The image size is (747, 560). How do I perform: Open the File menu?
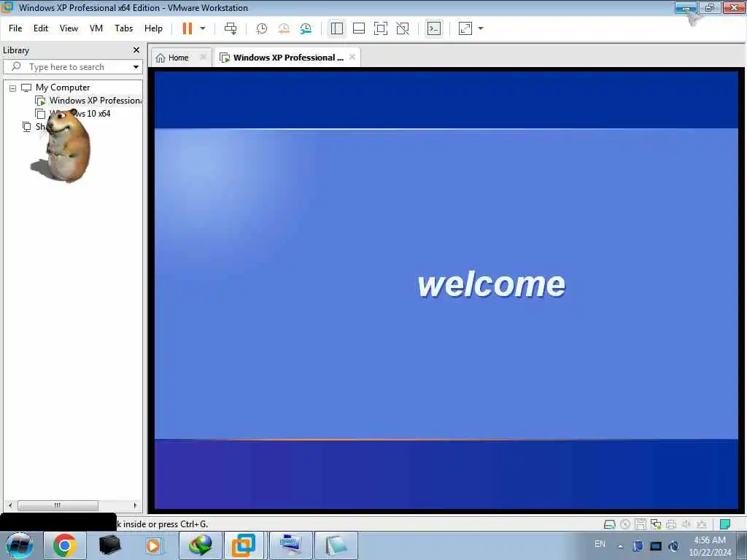(x=15, y=28)
